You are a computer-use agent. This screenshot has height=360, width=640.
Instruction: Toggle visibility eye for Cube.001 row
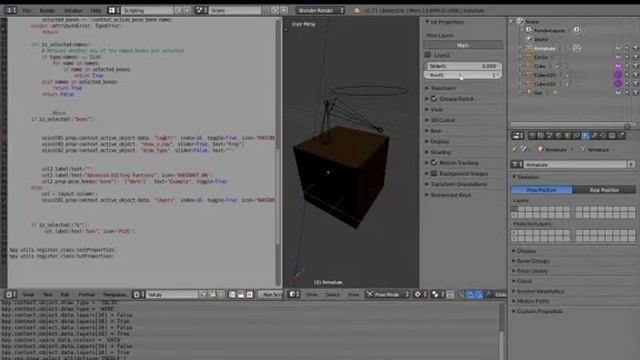coord(618,75)
